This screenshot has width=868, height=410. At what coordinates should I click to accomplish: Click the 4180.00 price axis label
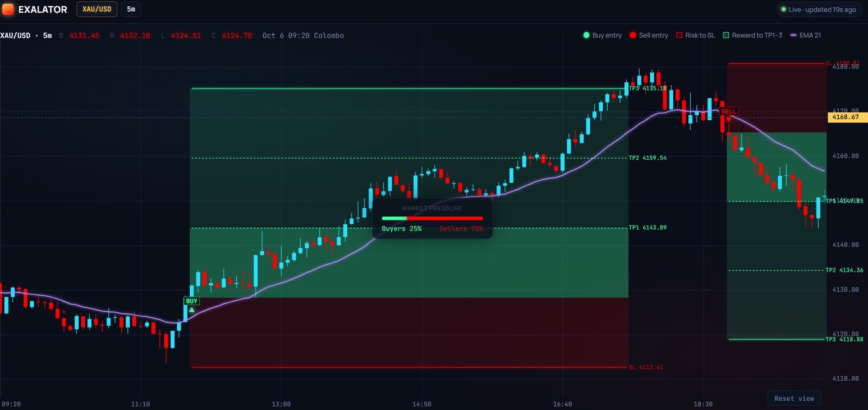point(846,67)
